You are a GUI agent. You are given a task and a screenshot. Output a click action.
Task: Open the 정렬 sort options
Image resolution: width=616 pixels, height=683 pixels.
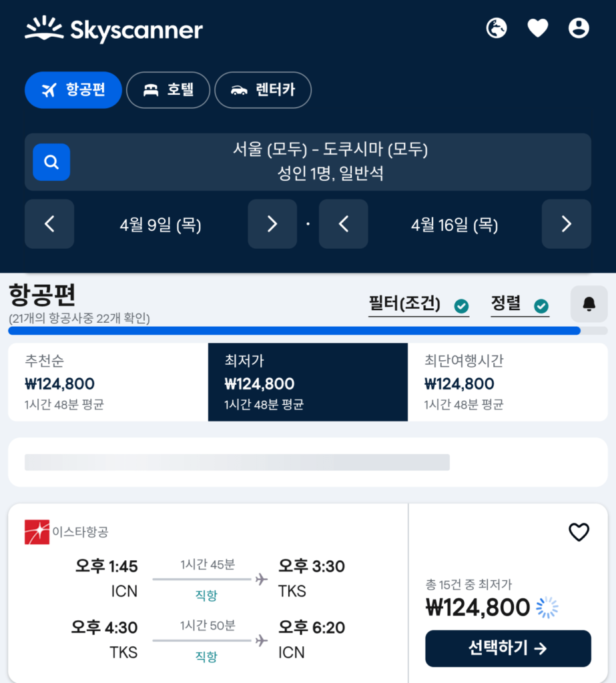coord(520,304)
